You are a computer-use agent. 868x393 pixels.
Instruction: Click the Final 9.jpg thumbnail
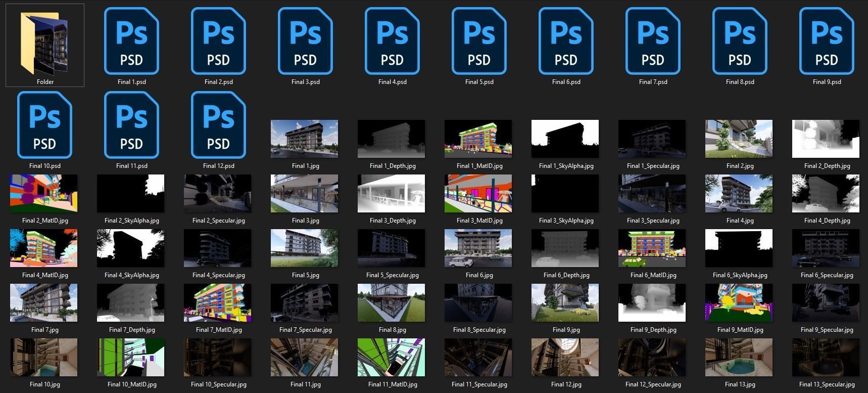pos(565,303)
